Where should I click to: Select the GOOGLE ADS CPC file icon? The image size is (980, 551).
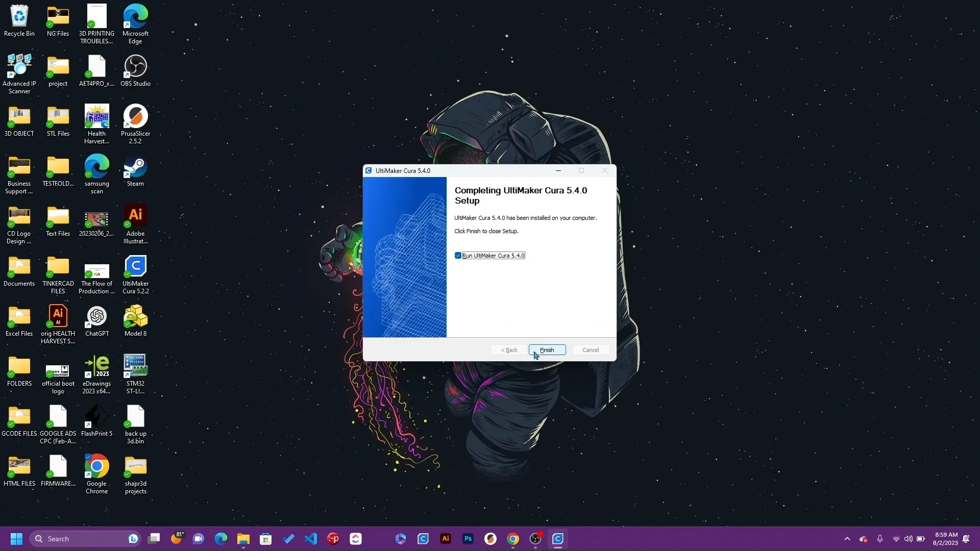(58, 424)
